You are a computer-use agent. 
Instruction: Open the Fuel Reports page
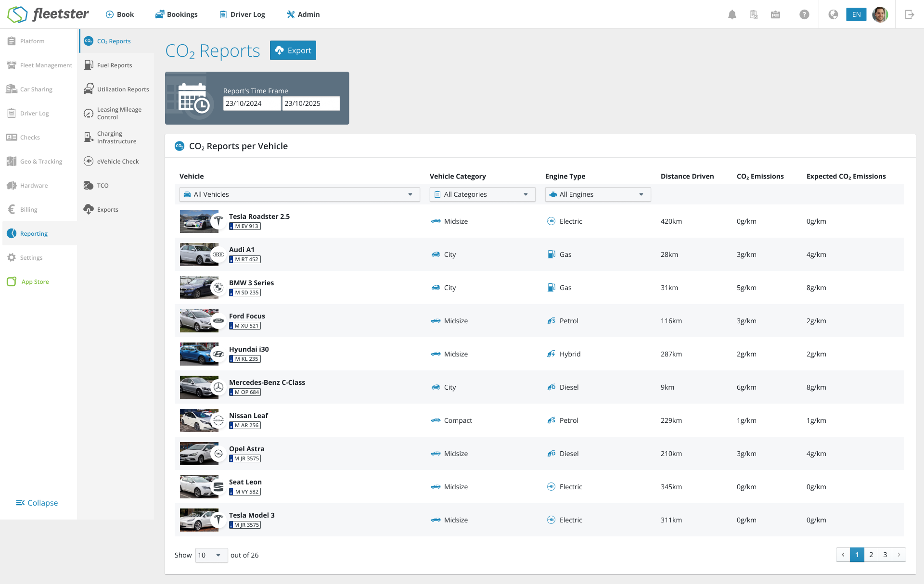click(114, 65)
